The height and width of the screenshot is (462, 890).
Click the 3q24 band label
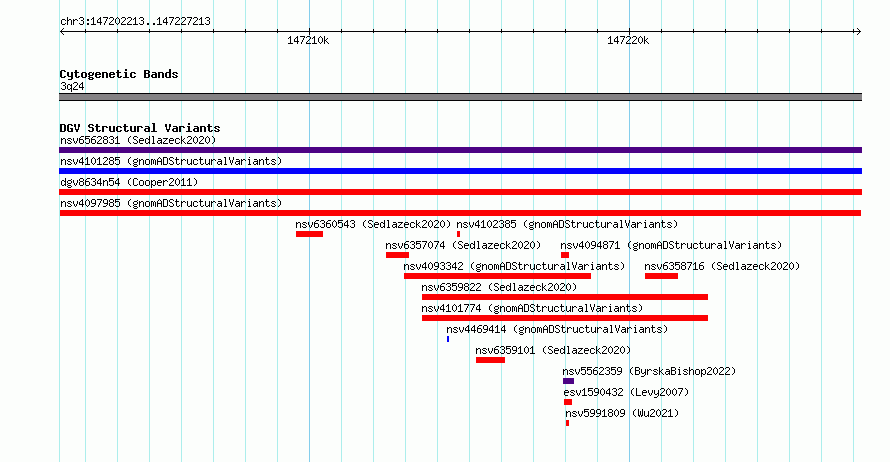click(x=72, y=86)
